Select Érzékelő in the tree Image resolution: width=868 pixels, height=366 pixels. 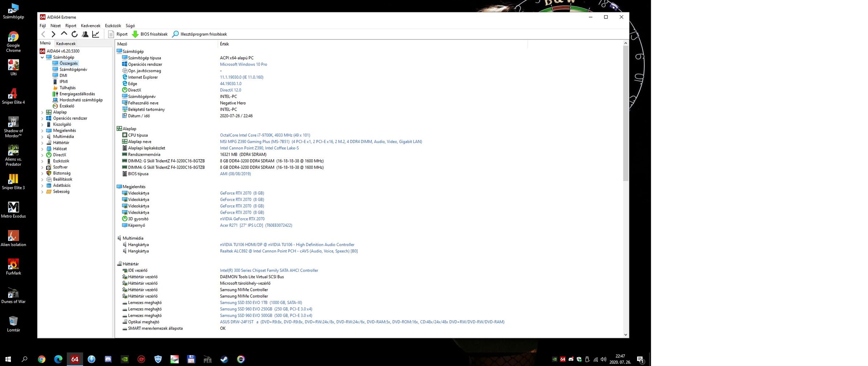pos(67,106)
